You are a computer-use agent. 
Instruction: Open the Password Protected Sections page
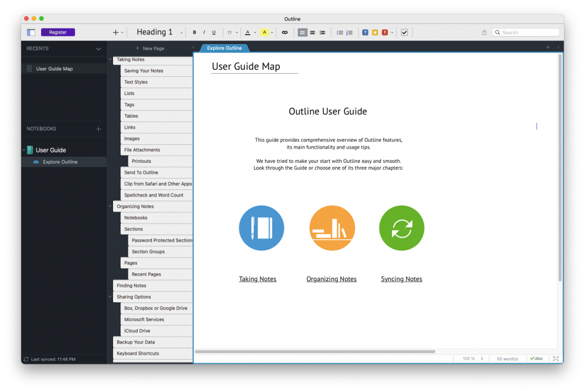(x=161, y=241)
